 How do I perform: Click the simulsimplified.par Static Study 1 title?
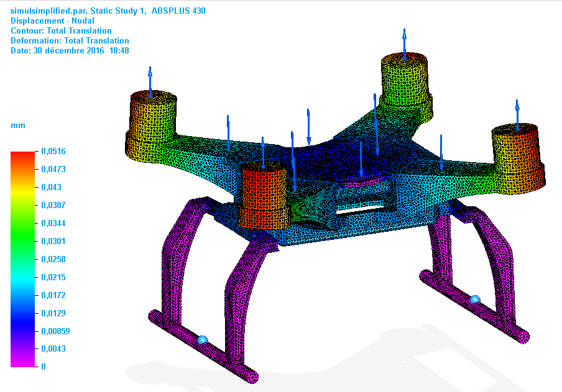[108, 11]
